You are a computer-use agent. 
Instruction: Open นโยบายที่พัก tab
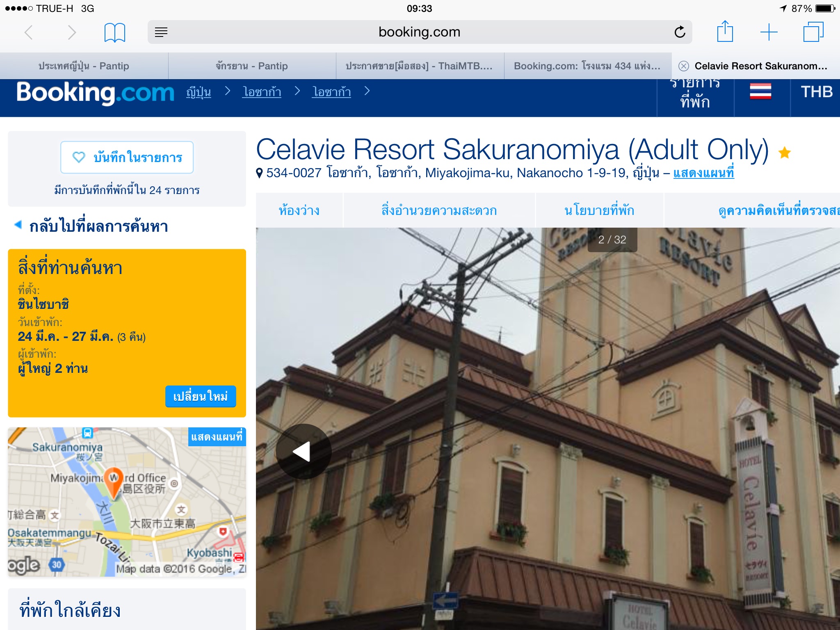599,210
